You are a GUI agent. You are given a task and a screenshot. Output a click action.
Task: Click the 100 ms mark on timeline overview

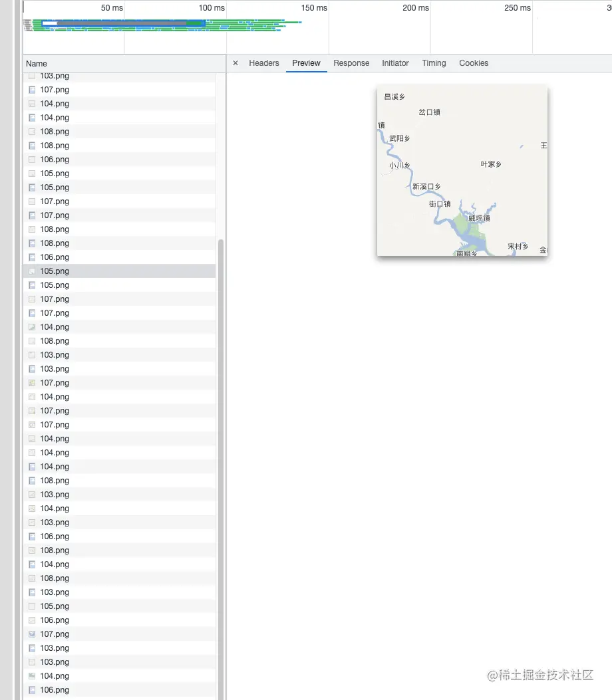(x=212, y=7)
